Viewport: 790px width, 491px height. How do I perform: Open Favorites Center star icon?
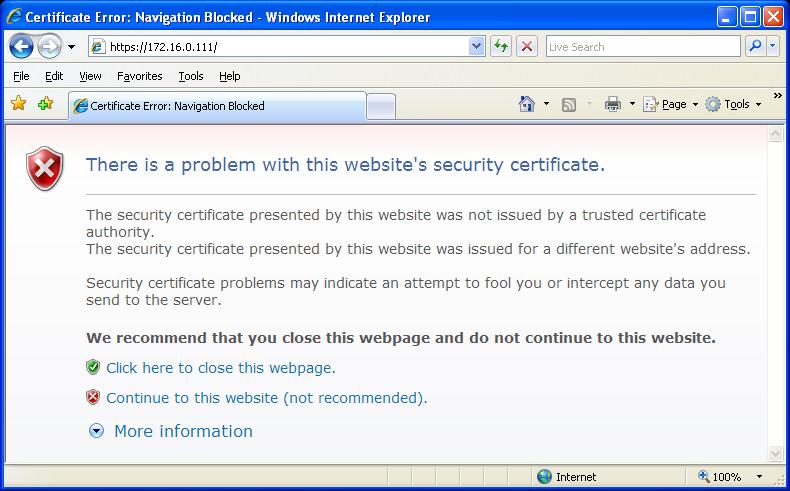click(x=19, y=103)
